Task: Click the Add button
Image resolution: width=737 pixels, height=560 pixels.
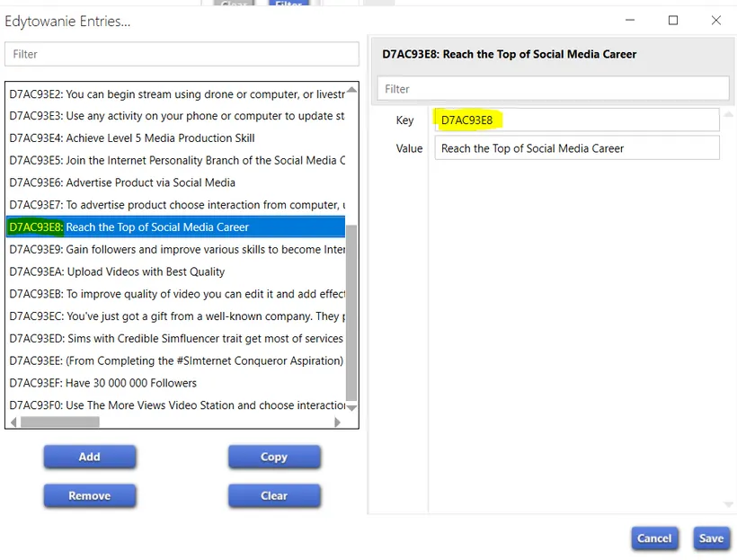Action: click(89, 457)
